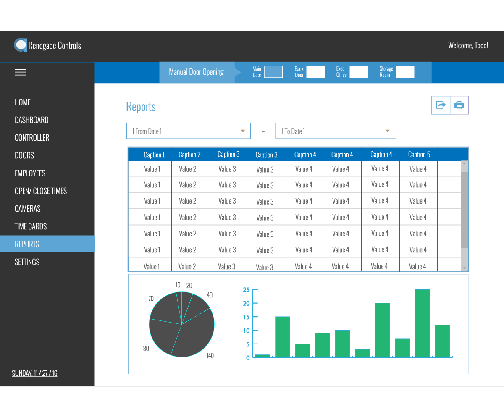Viewport: 504px width, 420px height.
Task: Navigate to Settings in sidebar
Action: (x=27, y=262)
